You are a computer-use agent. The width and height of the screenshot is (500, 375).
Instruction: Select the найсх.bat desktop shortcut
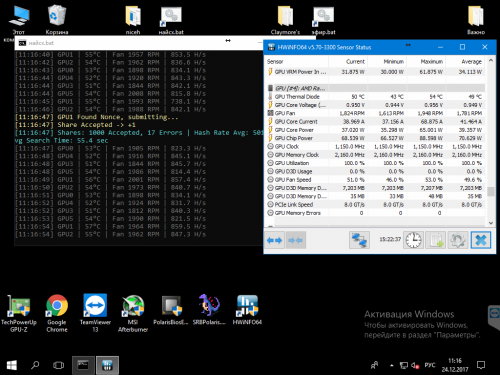(x=171, y=19)
